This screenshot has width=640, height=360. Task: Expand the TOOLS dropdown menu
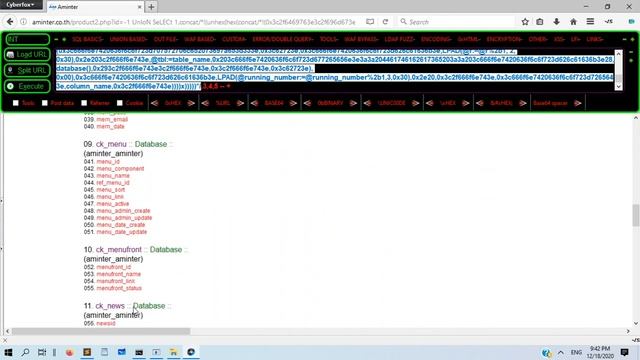329,39
